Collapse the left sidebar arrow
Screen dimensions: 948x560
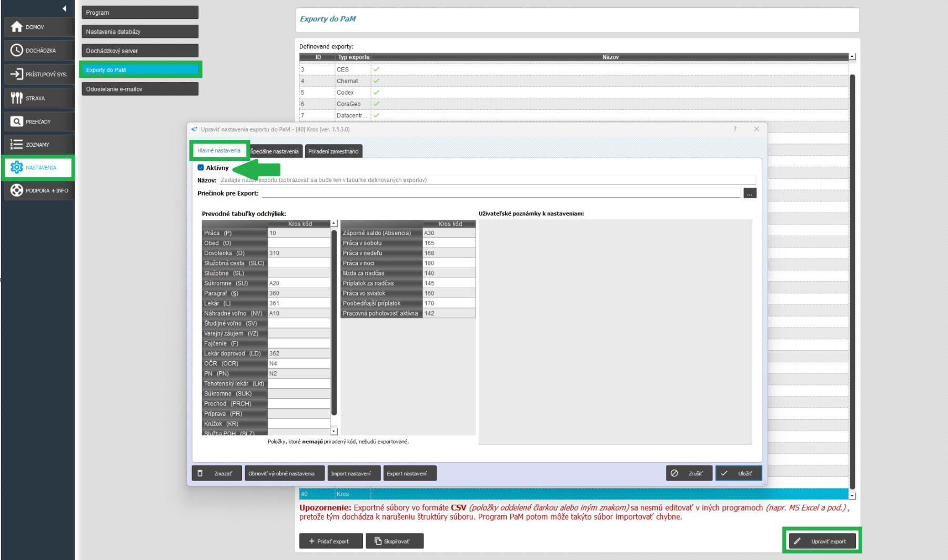pyautogui.click(x=64, y=8)
